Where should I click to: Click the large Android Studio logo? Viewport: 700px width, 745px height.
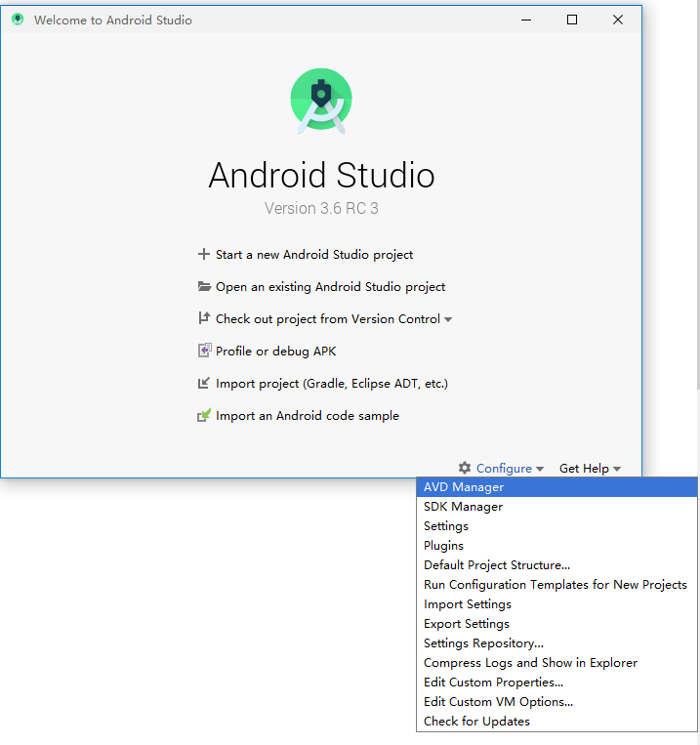pos(321,102)
